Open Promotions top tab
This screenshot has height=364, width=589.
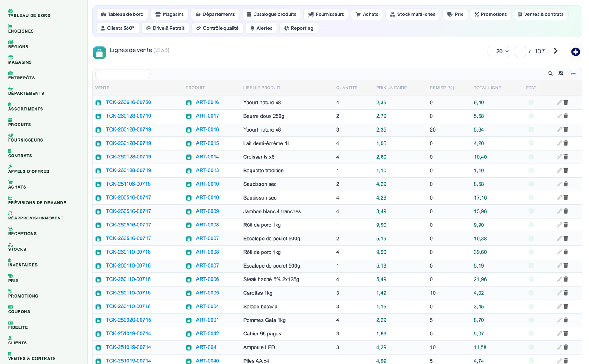pyautogui.click(x=491, y=14)
